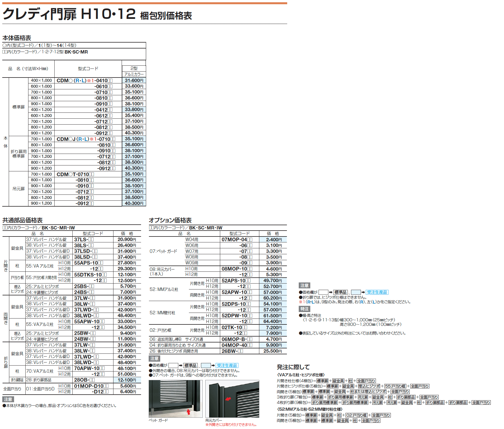Select the オプション価格表 section heading
The image size is (504, 429).
tap(170, 220)
